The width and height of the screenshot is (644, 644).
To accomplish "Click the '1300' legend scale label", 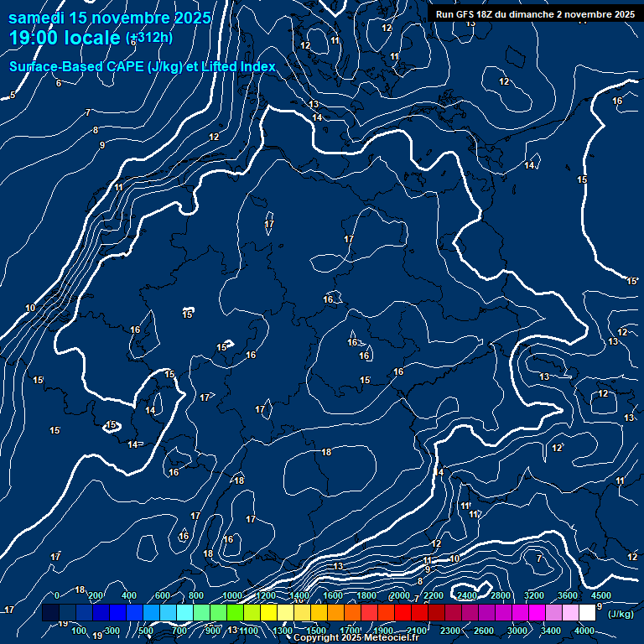I will [x=283, y=631].
